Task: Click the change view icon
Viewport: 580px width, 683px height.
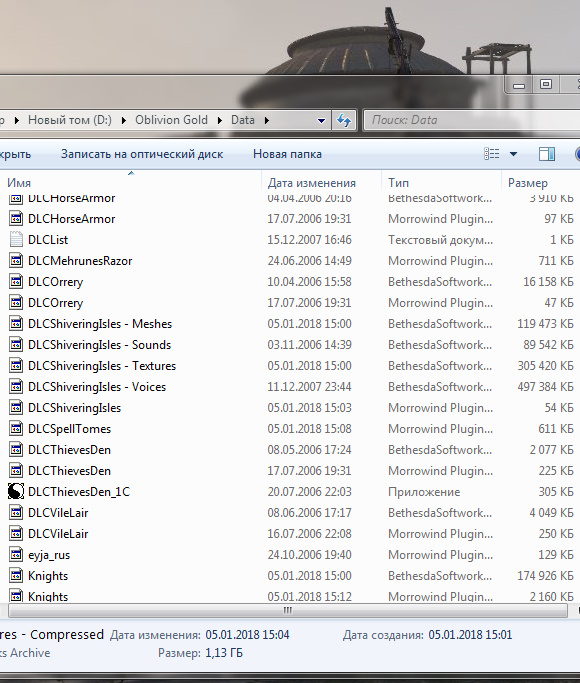Action: coord(492,154)
